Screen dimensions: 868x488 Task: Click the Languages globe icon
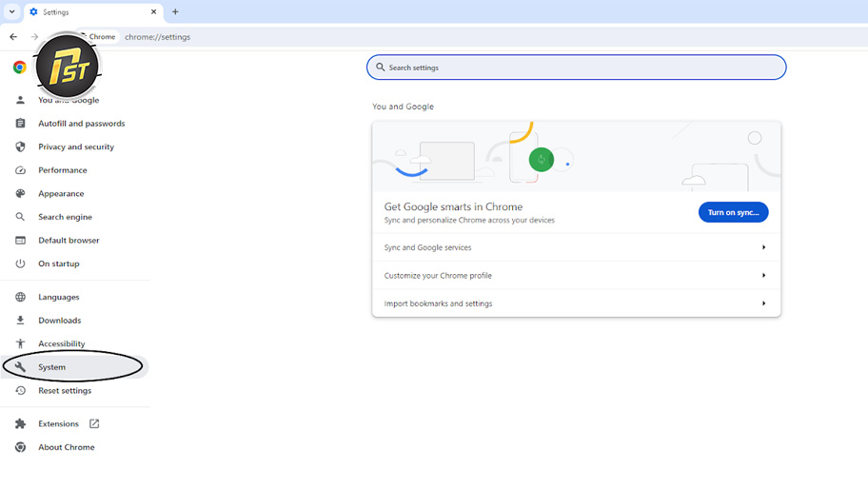[x=21, y=297]
